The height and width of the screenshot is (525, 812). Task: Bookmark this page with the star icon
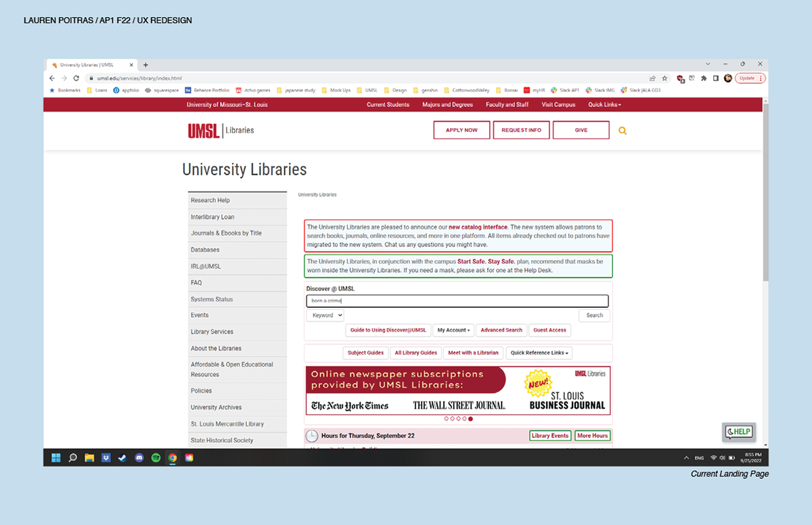pyautogui.click(x=664, y=78)
